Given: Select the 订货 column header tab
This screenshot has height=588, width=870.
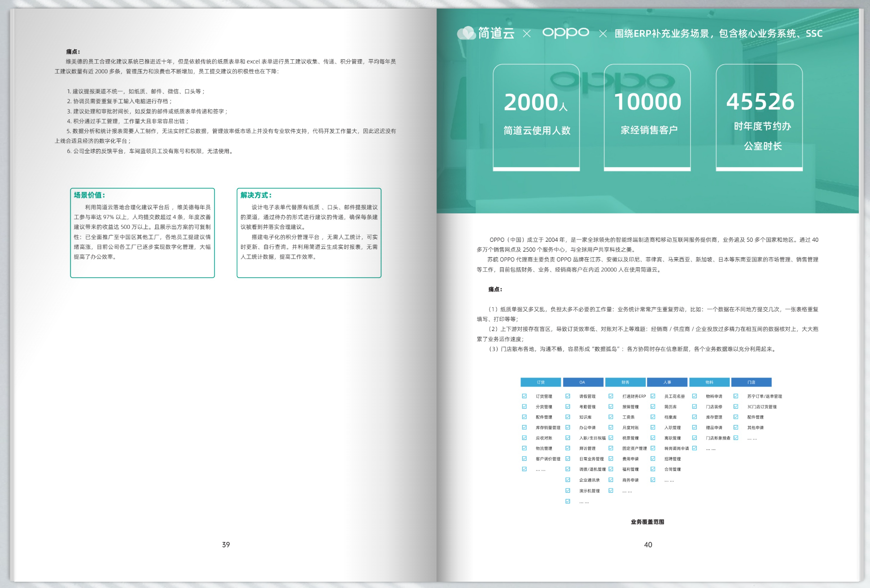Looking at the screenshot, I should [540, 382].
